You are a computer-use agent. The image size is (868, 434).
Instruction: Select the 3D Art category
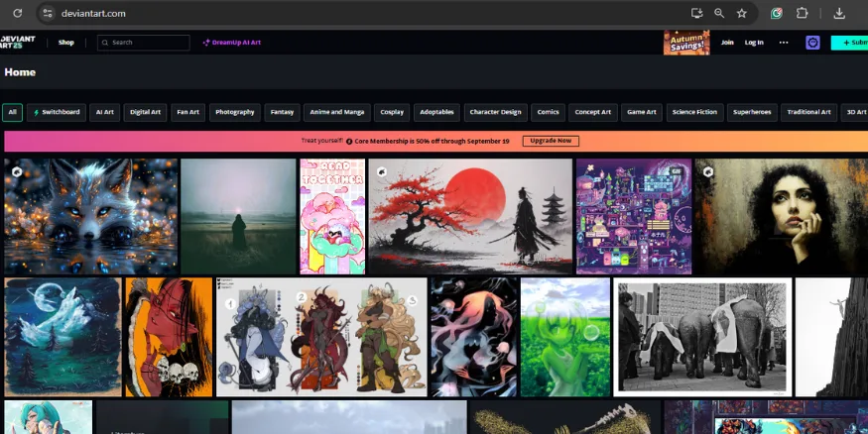point(855,112)
